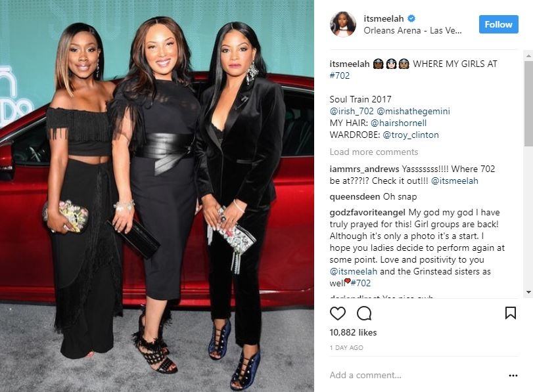Open the @hairshornell hair credit link
Viewport: 533px width, 392px height.
[x=398, y=123]
